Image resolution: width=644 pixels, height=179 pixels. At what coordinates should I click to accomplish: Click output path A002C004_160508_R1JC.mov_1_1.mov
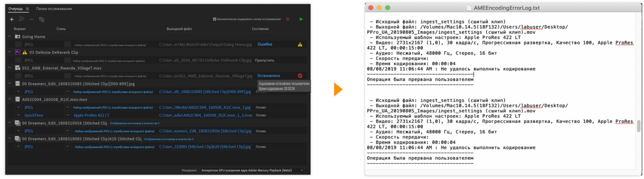click(x=206, y=115)
